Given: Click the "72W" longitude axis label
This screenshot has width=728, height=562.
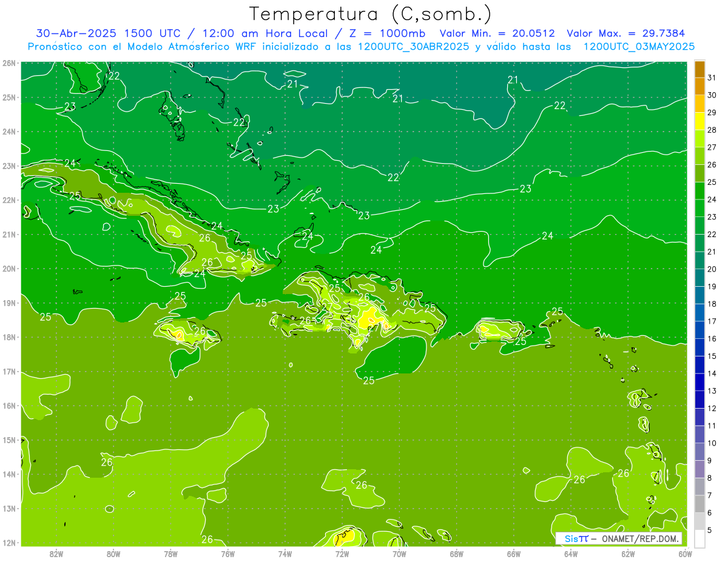Looking at the screenshot, I should click(x=342, y=554).
